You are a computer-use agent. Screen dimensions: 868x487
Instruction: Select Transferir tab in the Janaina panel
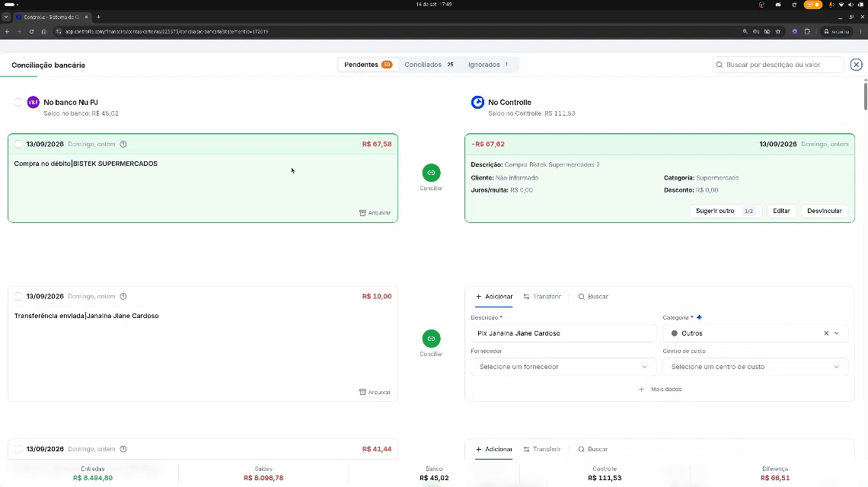click(x=542, y=297)
